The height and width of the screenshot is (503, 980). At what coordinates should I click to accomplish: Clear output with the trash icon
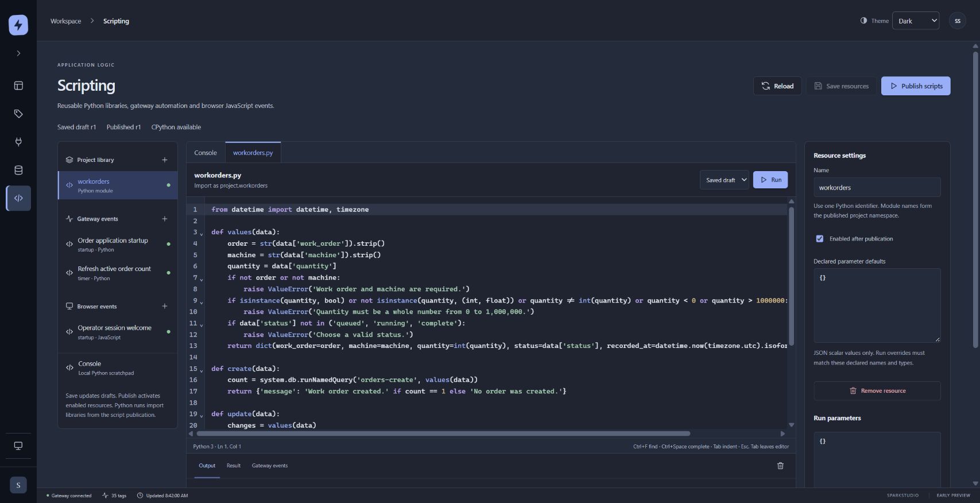(x=780, y=466)
